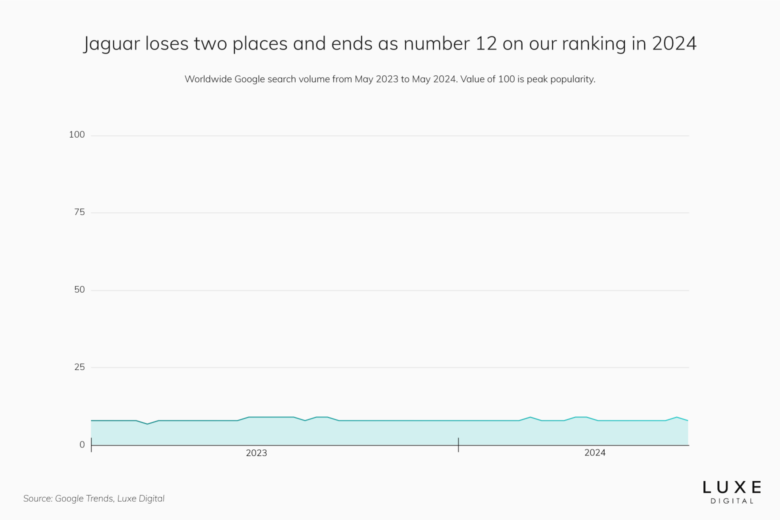The height and width of the screenshot is (520, 780).
Task: Click the 50 y-axis label
Action: (x=79, y=290)
